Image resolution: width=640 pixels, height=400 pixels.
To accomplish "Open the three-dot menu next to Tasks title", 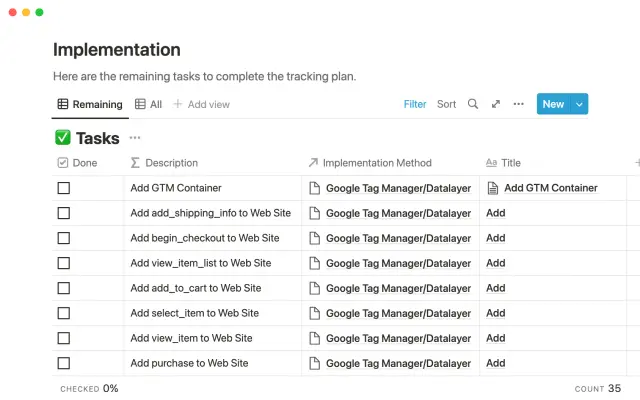I will (x=135, y=138).
